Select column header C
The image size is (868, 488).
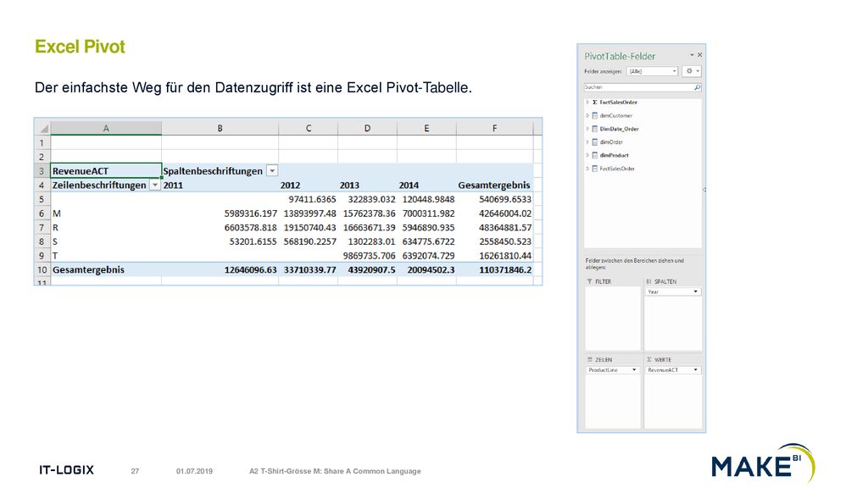click(309, 129)
